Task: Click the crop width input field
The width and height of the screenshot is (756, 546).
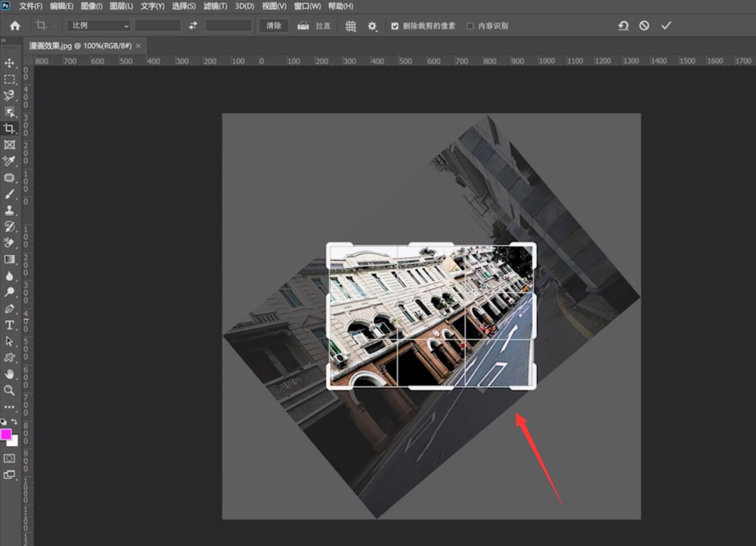Action: click(x=158, y=26)
